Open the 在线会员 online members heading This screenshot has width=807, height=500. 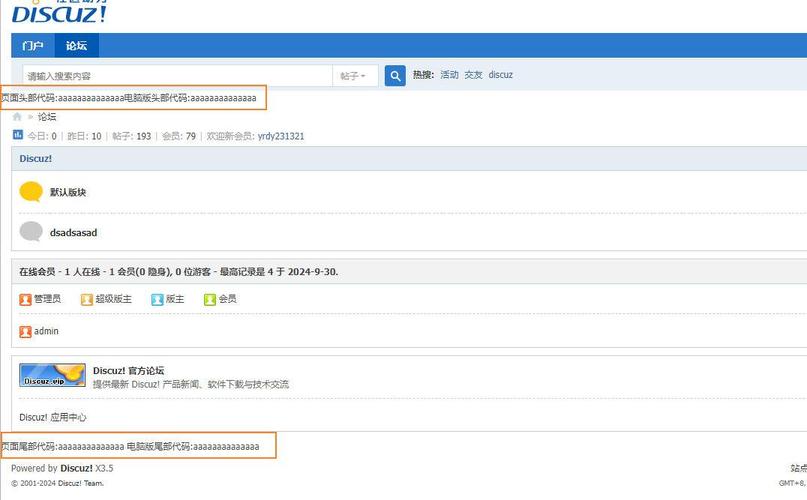click(37, 272)
